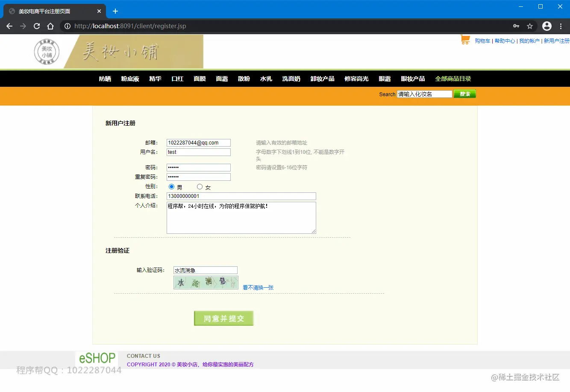Focus the 个人介绍 text area

click(x=241, y=218)
